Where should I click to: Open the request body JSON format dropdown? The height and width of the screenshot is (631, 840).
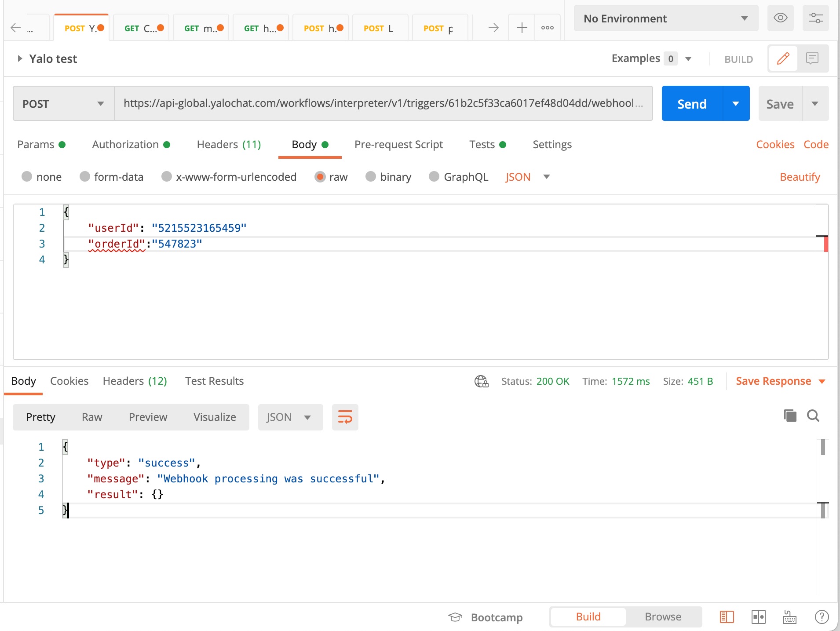[x=527, y=177]
